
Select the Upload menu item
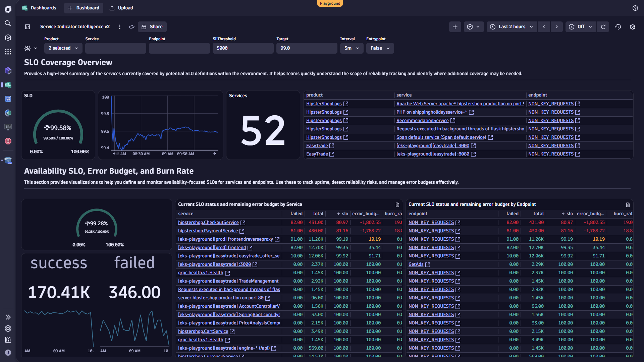tap(121, 8)
